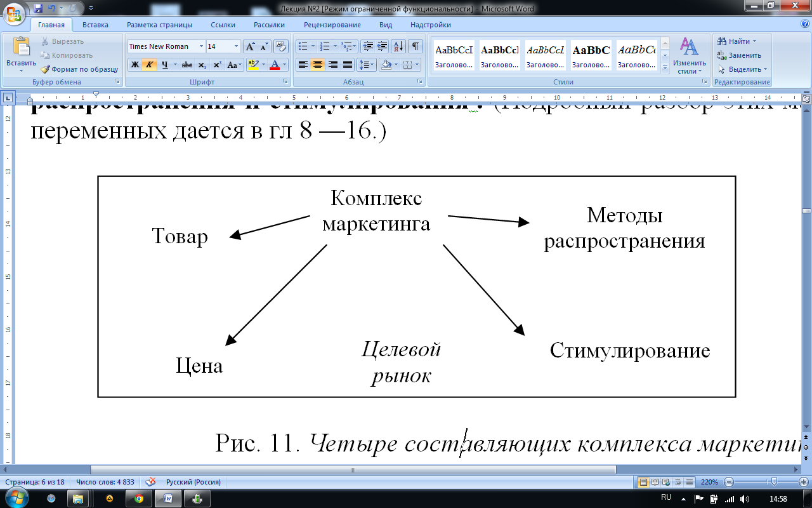Clear formatting eraser icon
This screenshot has width=812, height=508.
(282, 46)
